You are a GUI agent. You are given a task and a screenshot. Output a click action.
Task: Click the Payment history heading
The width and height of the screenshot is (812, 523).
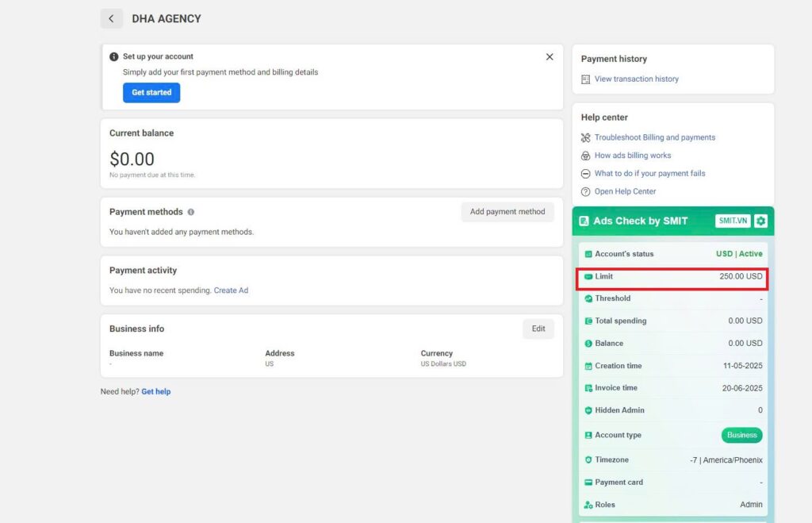614,59
